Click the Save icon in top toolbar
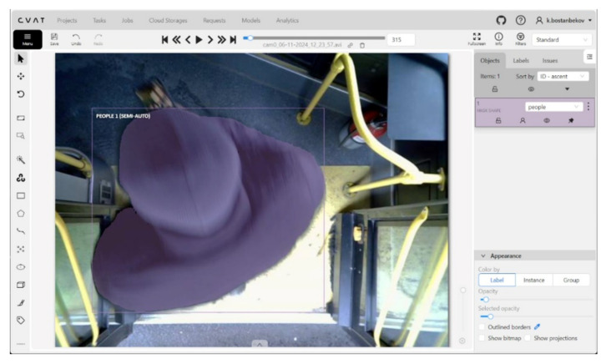The height and width of the screenshot is (364, 606). coord(54,39)
